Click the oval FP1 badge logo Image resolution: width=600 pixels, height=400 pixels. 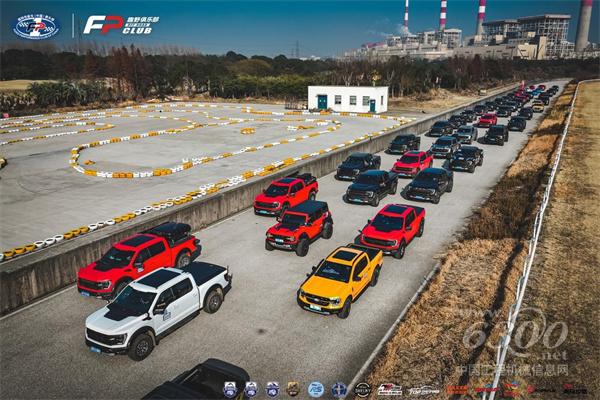click(35, 25)
